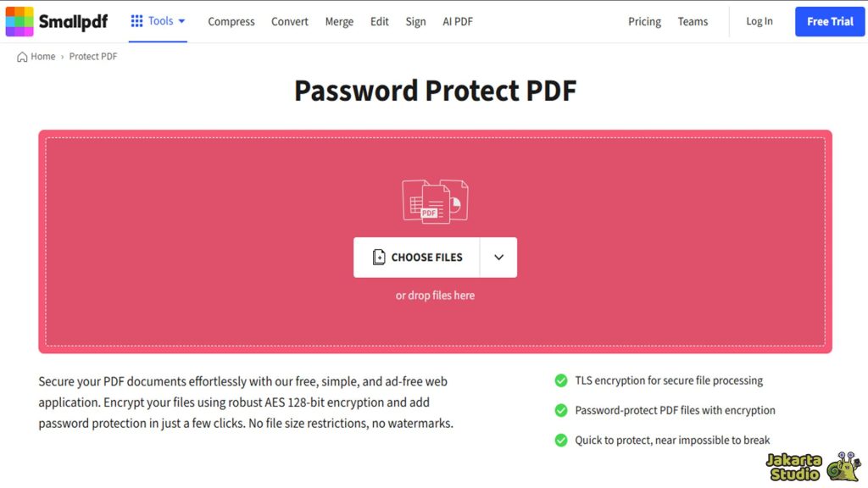Click the file icon inside Choose Files button

[x=378, y=257]
